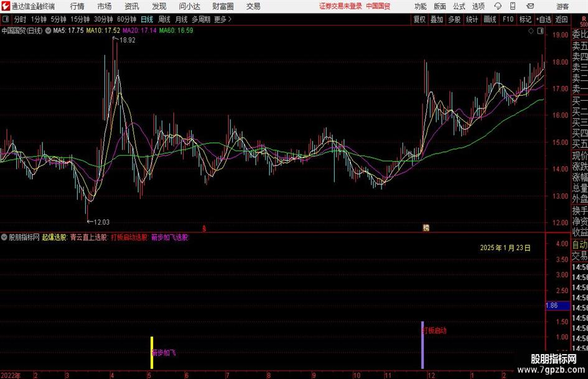Click the yellow 箭步如飞 signal bar
588x379 pixels.
click(152, 353)
